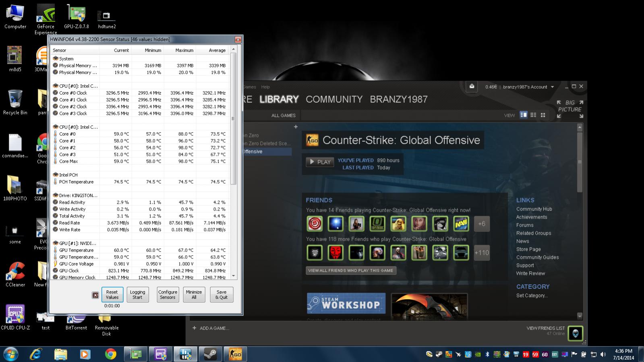Image resolution: width=644 pixels, height=362 pixels.
Task: Play Counter-Strike: Global Offensive
Action: (320, 162)
